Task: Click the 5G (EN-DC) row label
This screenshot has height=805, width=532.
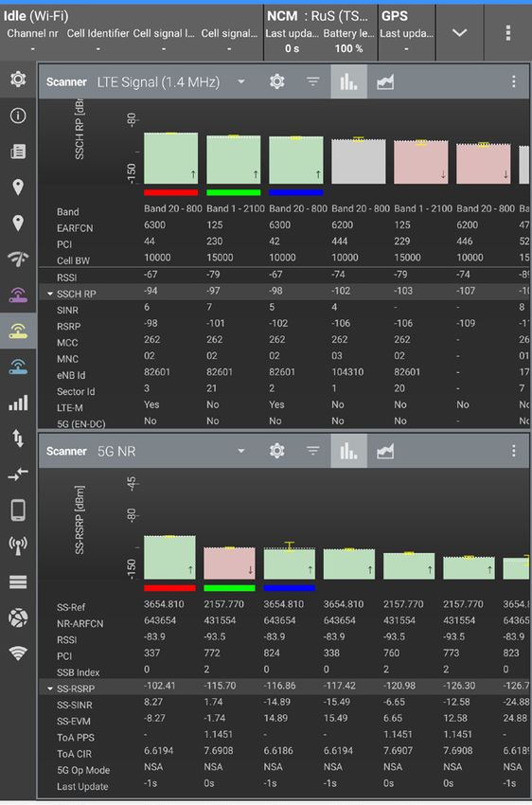Action: pos(80,424)
